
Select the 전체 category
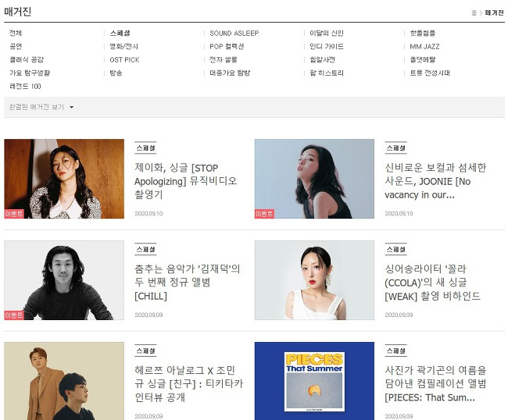[16, 33]
